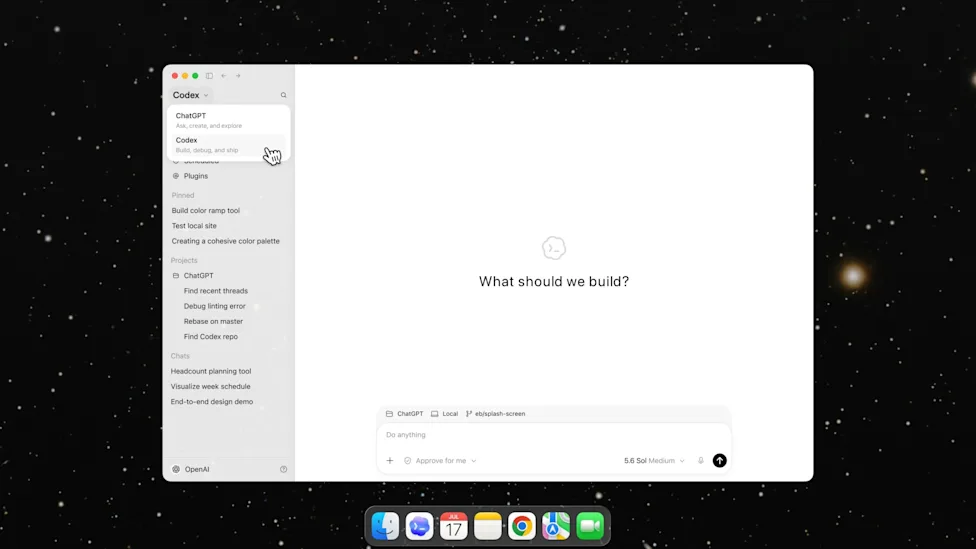Open the Codex app in the dock
The height and width of the screenshot is (549, 976).
420,527
